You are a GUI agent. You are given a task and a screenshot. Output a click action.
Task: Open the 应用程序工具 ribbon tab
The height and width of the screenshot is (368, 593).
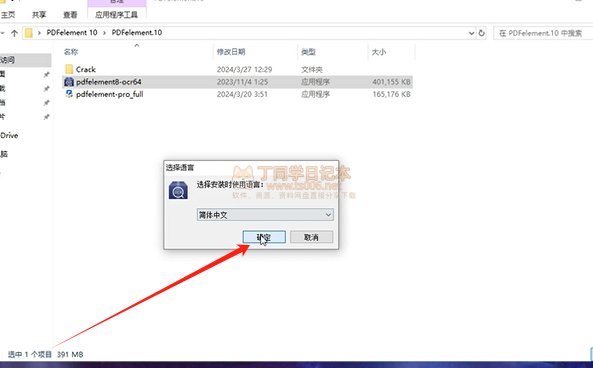point(116,15)
